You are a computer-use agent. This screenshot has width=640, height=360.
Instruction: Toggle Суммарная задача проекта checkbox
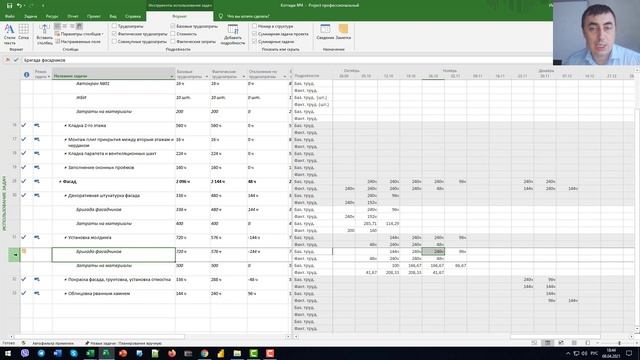tap(254, 34)
